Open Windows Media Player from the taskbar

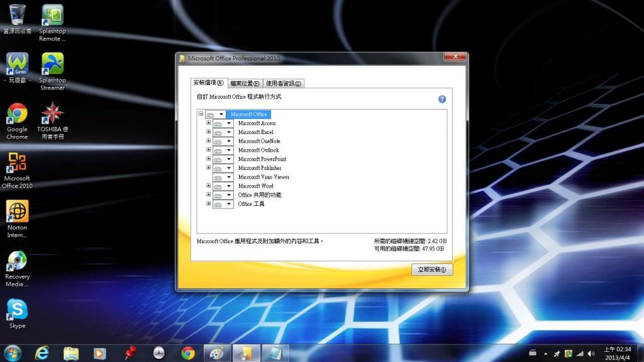(x=100, y=353)
